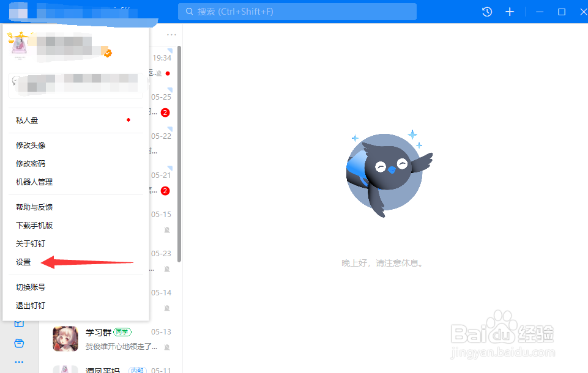Image resolution: width=588 pixels, height=373 pixels.
Task: Click the user avatar in the title bar
Action: pyautogui.click(x=18, y=12)
